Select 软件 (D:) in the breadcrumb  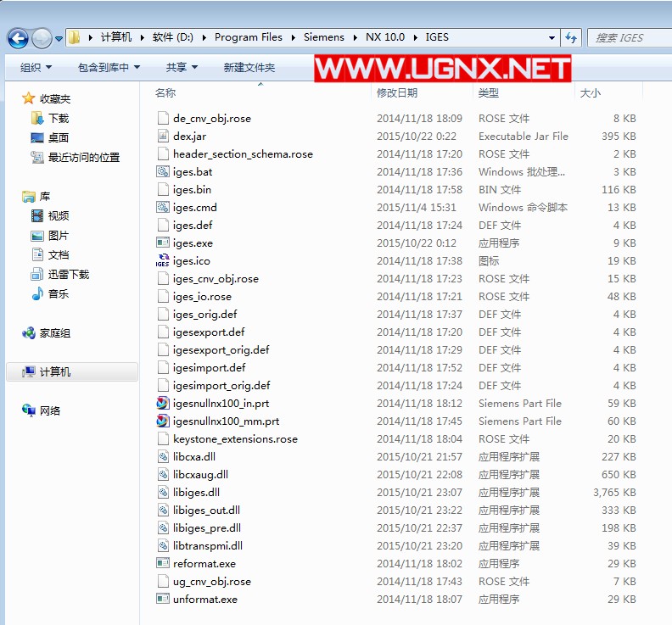click(x=173, y=37)
